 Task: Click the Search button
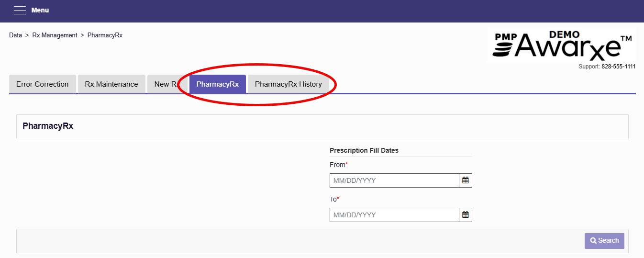pyautogui.click(x=605, y=241)
